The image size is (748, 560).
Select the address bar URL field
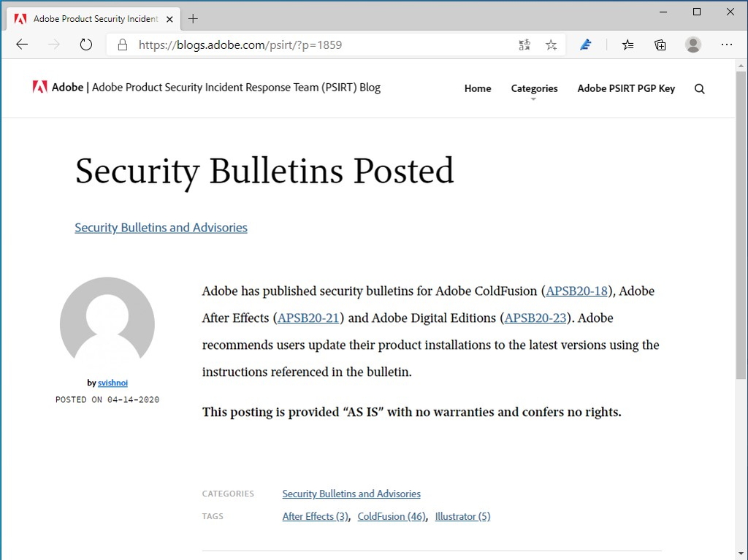[292, 45]
